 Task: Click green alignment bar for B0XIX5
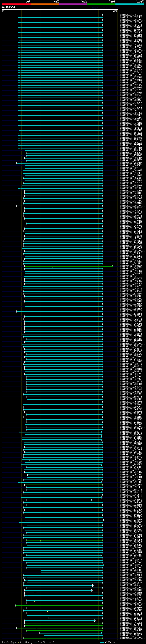point(69,266)
